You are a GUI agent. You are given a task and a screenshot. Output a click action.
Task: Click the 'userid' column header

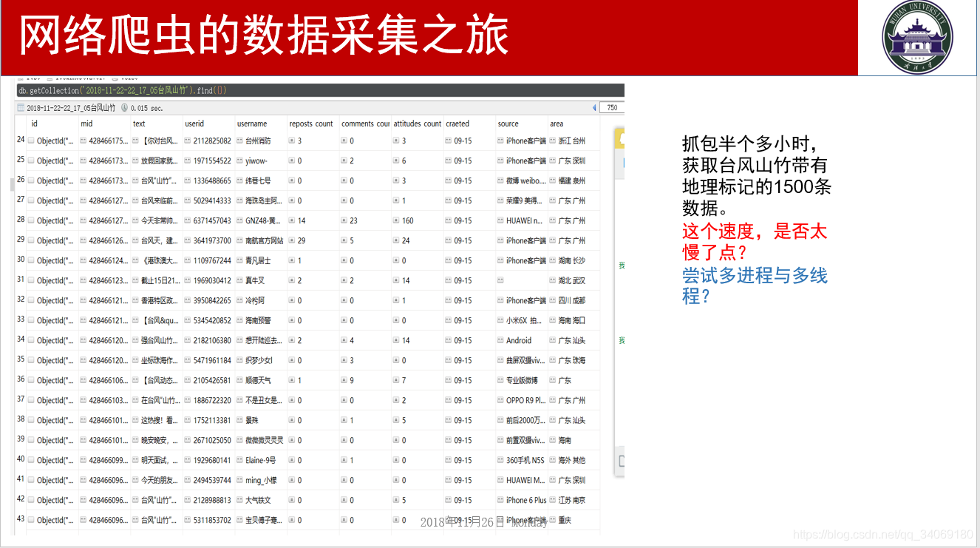coord(194,124)
